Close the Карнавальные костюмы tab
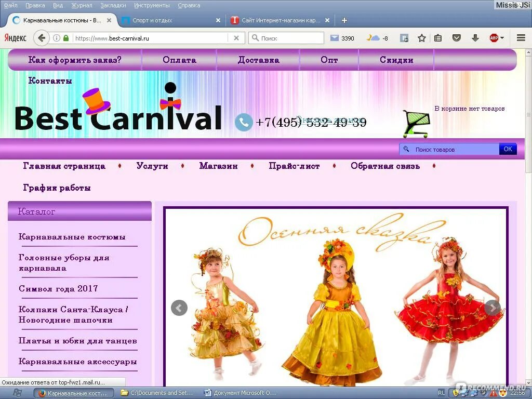 coord(109,20)
